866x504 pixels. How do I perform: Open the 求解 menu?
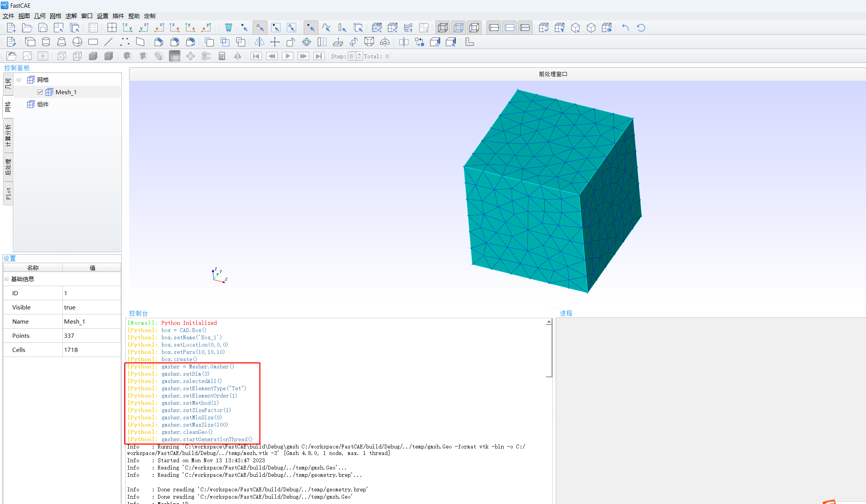[71, 16]
